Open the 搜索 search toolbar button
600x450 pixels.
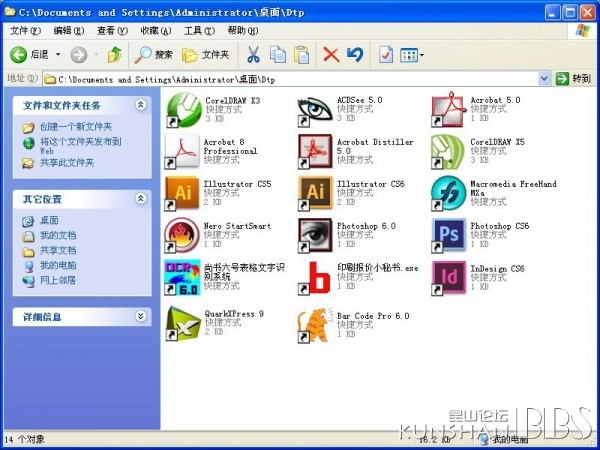[x=153, y=55]
